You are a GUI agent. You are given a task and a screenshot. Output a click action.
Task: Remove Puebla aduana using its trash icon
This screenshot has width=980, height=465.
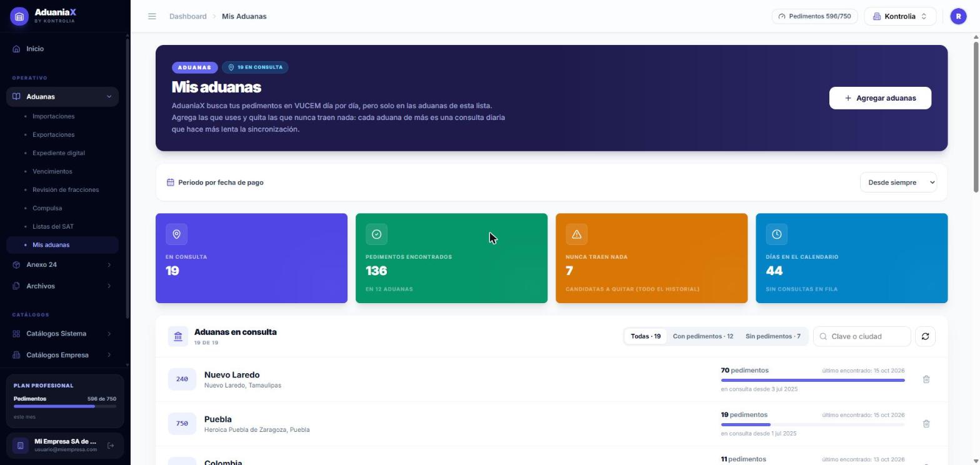click(x=926, y=424)
